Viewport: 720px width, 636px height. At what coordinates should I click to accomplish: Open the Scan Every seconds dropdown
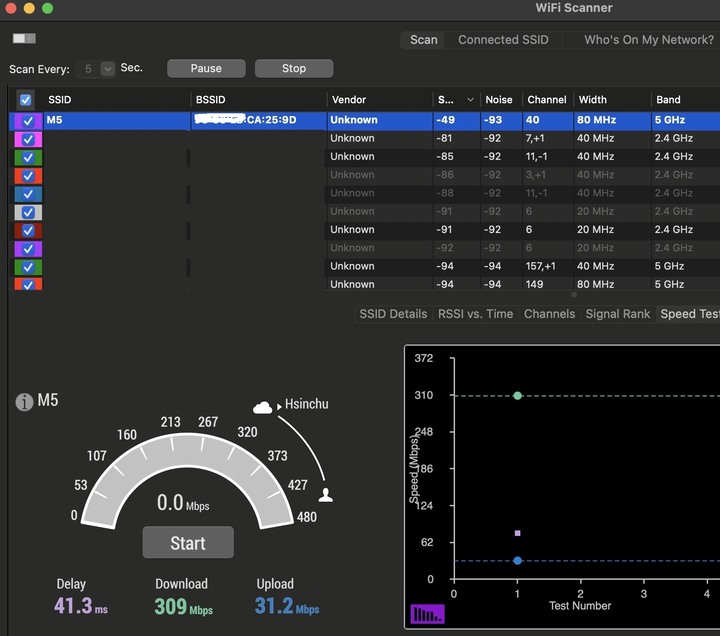tap(107, 69)
